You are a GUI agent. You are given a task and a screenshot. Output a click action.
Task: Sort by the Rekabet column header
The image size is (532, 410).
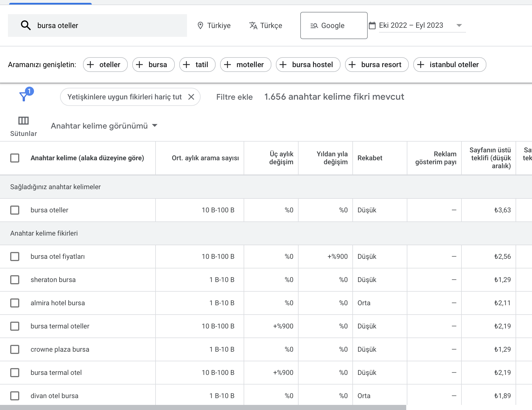[x=370, y=158]
